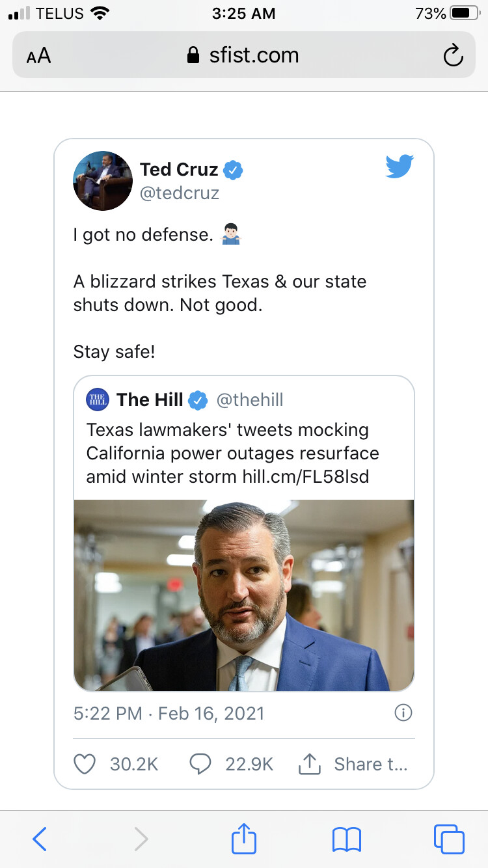Show all open Safari tabs
This screenshot has width=488, height=868.
point(449,839)
